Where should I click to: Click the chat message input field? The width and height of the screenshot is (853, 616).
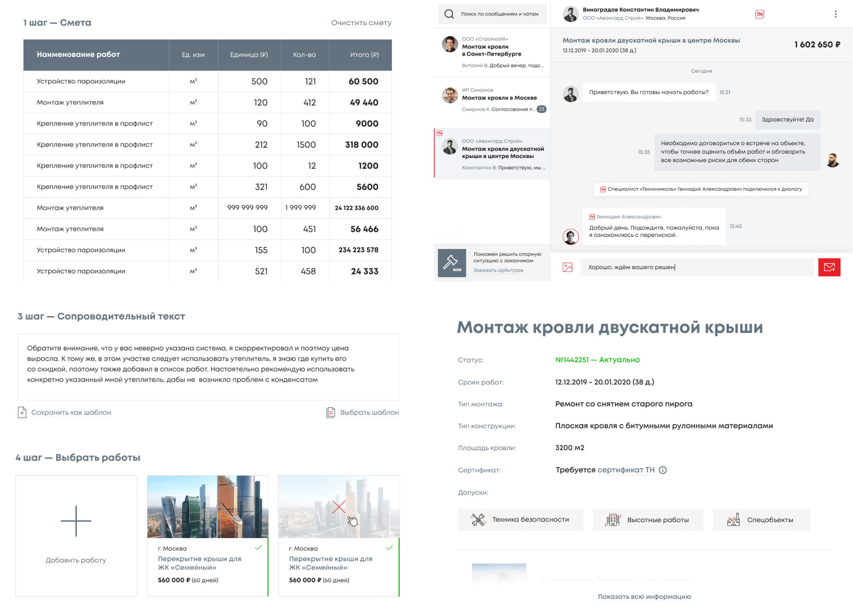click(x=698, y=267)
